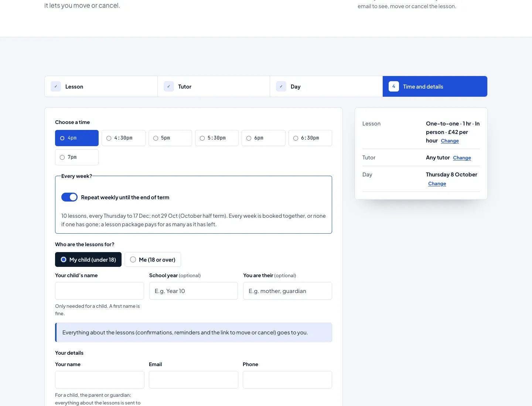Pick the 7pm time slot
The height and width of the screenshot is (406, 532).
pos(77,157)
